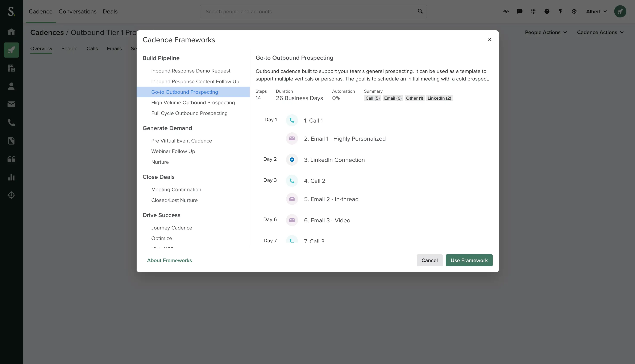Viewport: 635px width, 364px height.
Task: Click the Salesloft S logo
Action: (x=11, y=12)
